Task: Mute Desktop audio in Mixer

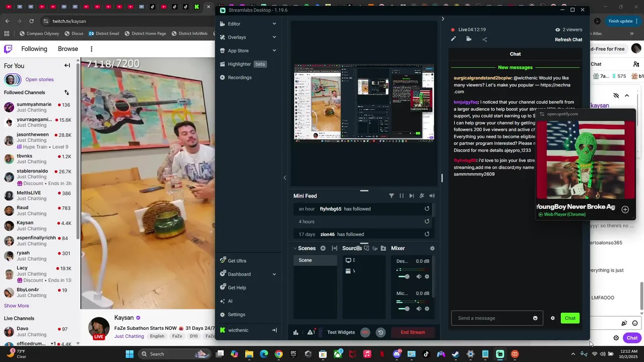Action: (419, 277)
